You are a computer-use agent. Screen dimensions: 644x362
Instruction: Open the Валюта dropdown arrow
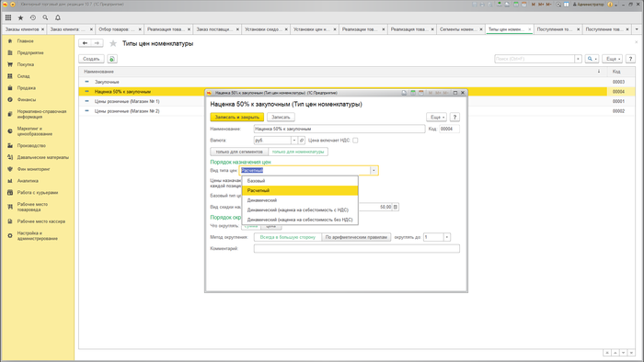294,141
